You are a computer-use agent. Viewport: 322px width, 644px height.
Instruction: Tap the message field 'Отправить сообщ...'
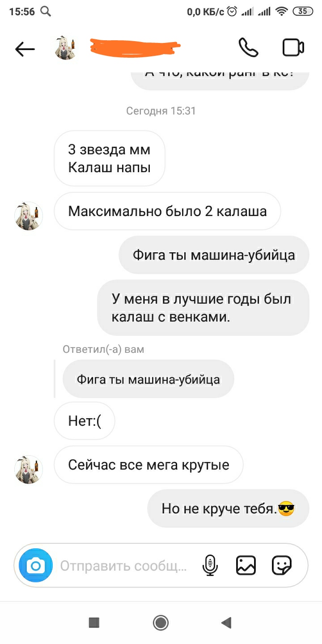(123, 566)
